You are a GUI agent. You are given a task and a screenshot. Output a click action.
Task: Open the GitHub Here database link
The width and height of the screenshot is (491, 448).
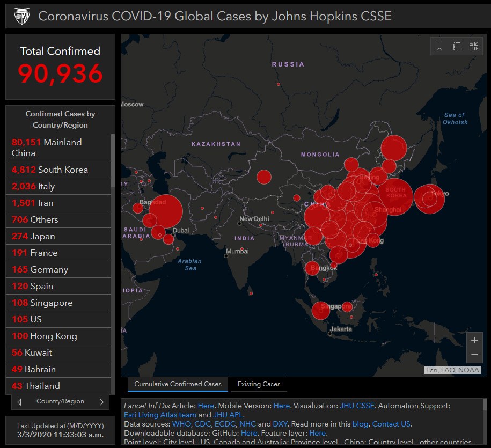pyautogui.click(x=249, y=433)
